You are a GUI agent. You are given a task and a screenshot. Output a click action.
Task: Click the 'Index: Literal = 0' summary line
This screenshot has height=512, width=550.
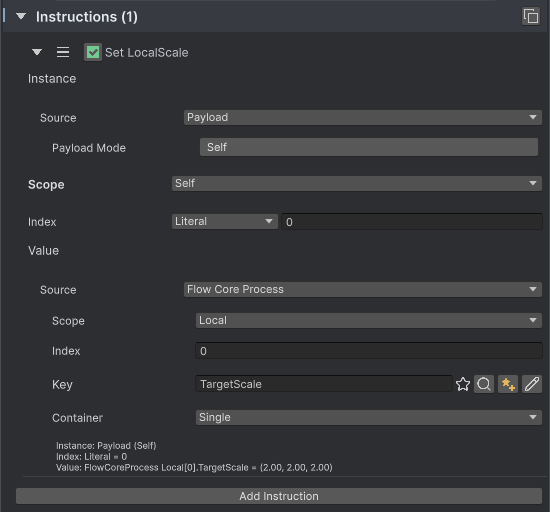pyautogui.click(x=91, y=457)
